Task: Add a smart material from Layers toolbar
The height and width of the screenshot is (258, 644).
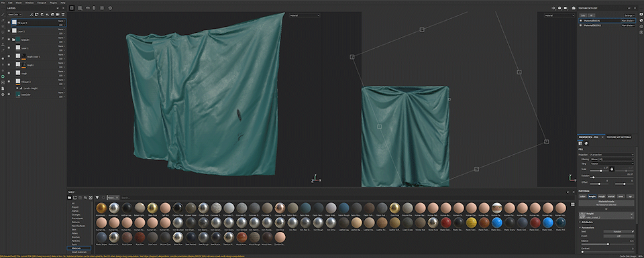Action: tap(52, 14)
